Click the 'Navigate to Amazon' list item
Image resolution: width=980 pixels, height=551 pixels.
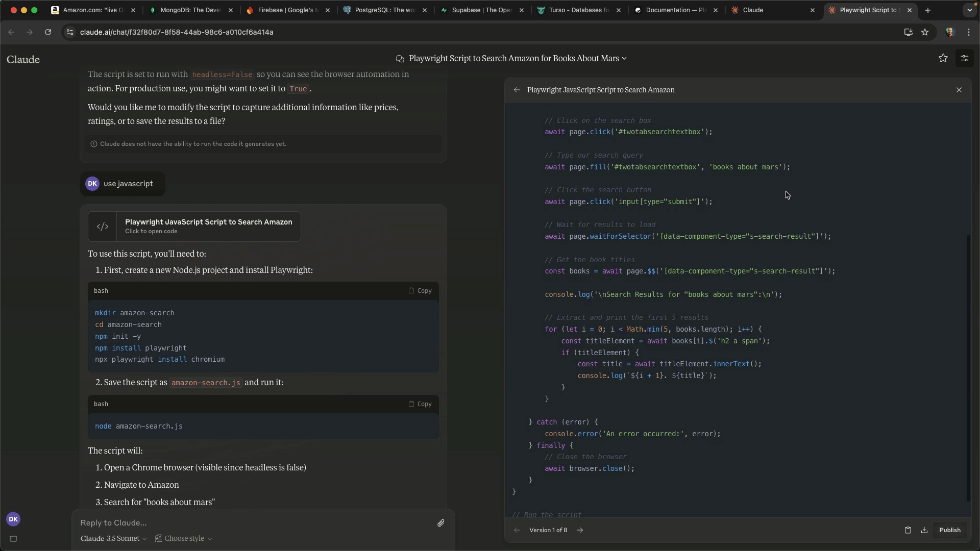[x=141, y=485]
